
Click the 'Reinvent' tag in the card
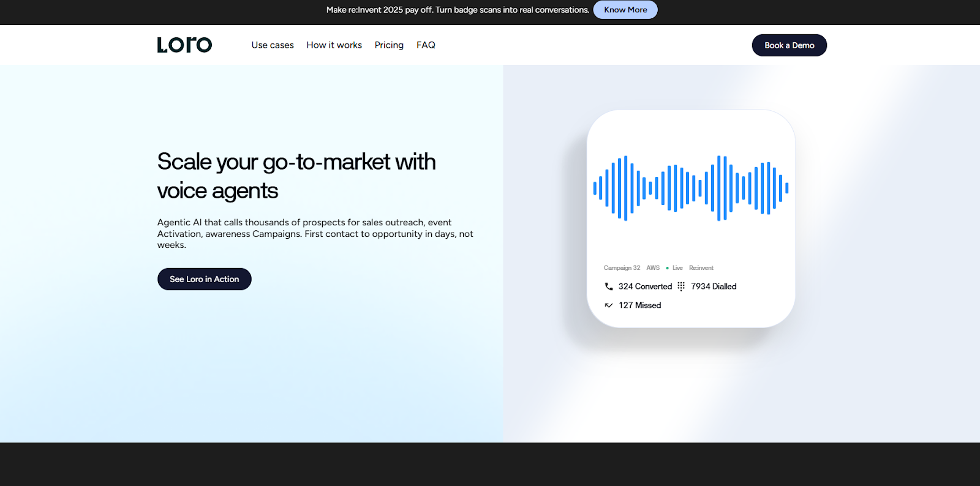coord(701,268)
